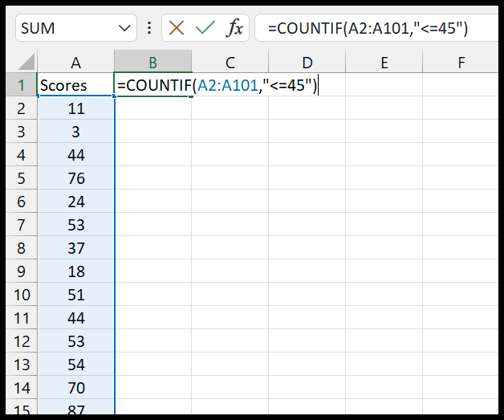Screen dimensions: 504x420
Task: Select all cells with corner triangle
Action: tap(26, 62)
